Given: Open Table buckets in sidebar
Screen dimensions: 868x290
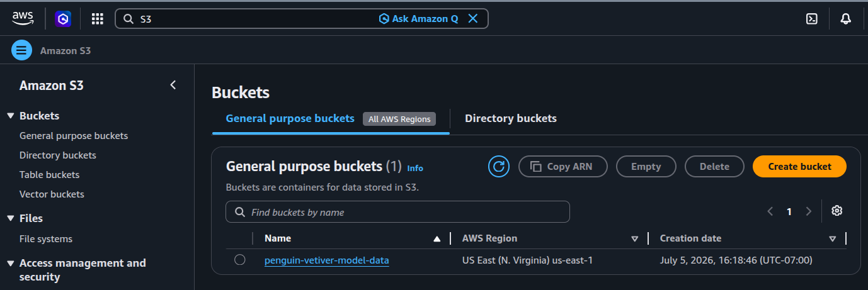Looking at the screenshot, I should pyautogui.click(x=50, y=175).
